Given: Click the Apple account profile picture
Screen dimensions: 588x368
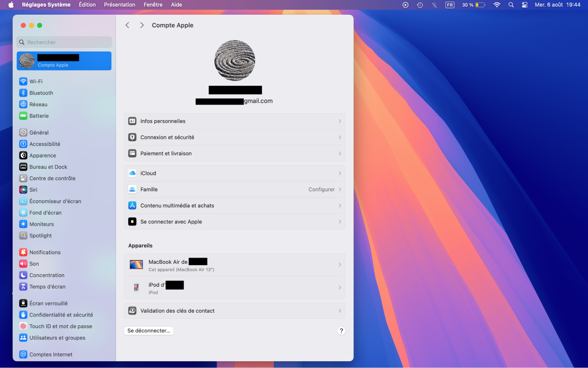Looking at the screenshot, I should click(234, 61).
